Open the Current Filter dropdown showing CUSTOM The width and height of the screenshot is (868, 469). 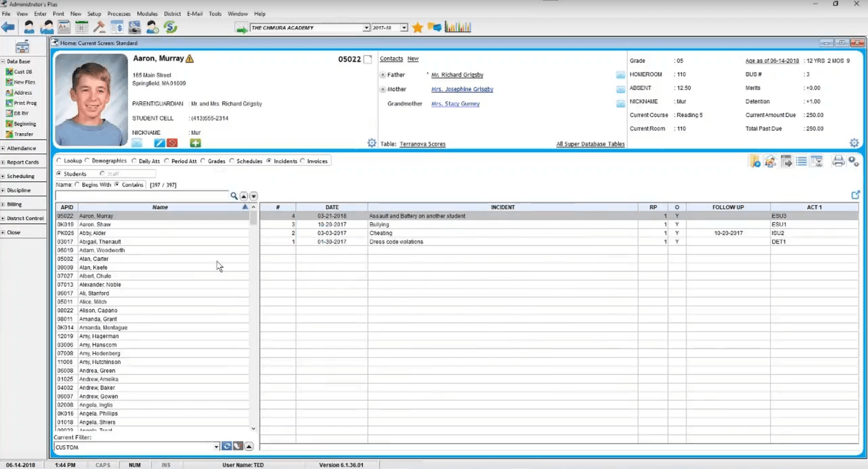pyautogui.click(x=216, y=446)
